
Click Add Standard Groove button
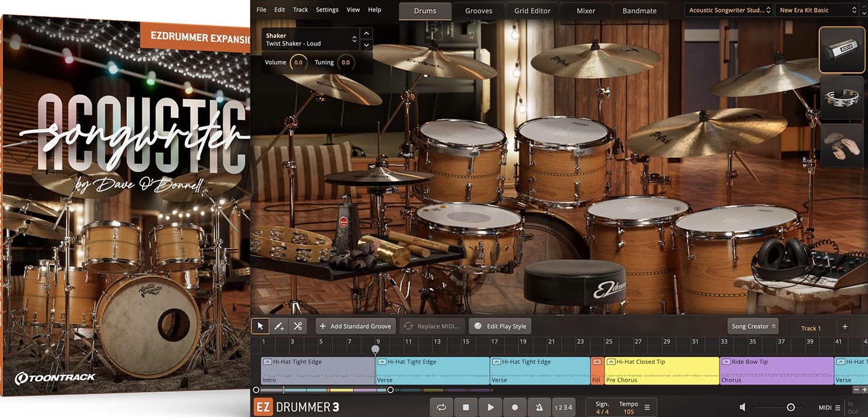coord(355,326)
